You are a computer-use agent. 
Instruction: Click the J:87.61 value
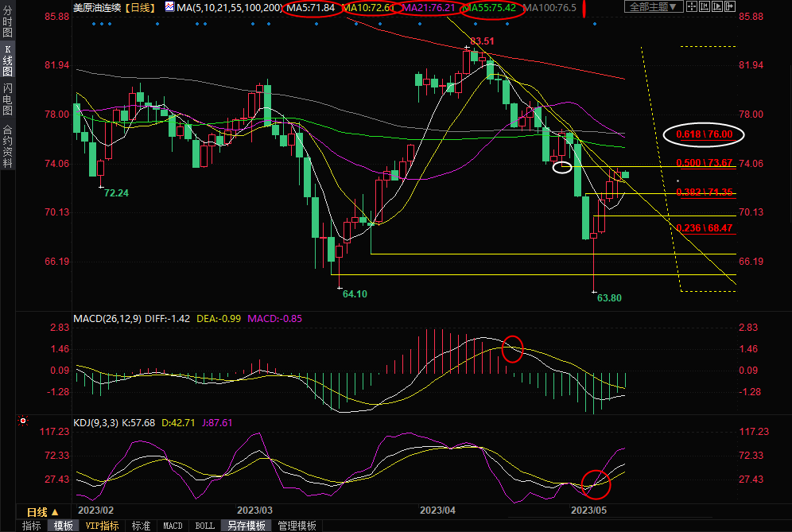(217, 423)
